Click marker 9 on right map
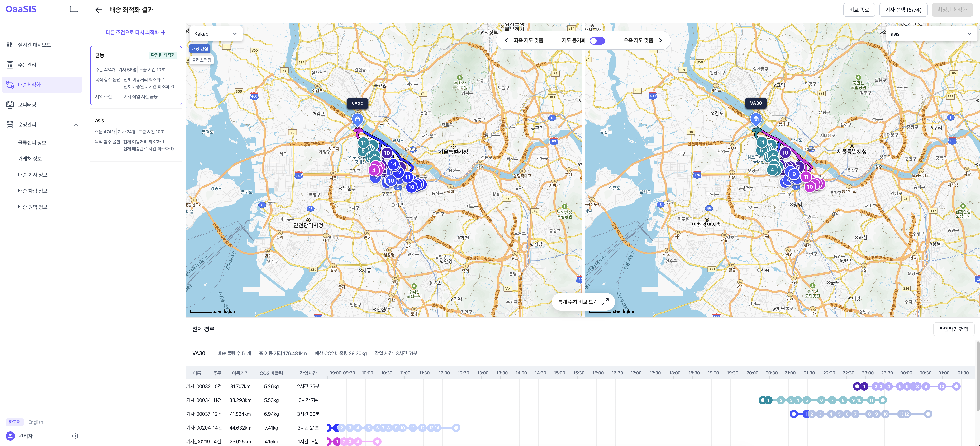This screenshot has height=446, width=980. pyautogui.click(x=794, y=174)
